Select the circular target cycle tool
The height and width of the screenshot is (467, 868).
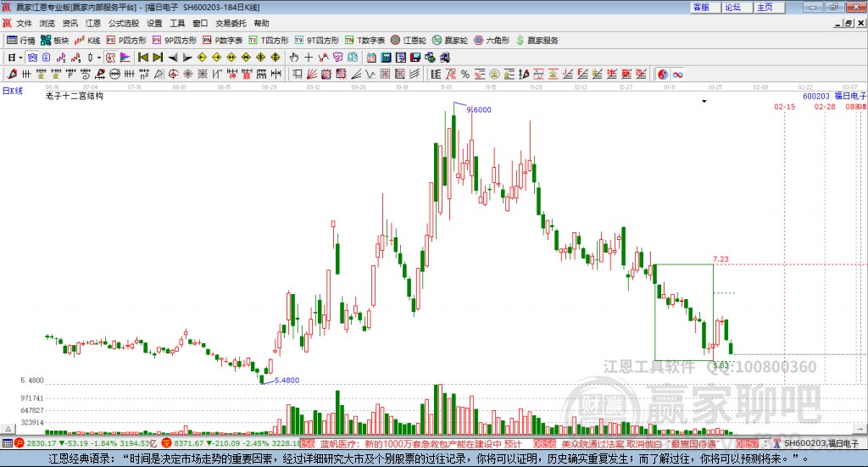coord(173,74)
